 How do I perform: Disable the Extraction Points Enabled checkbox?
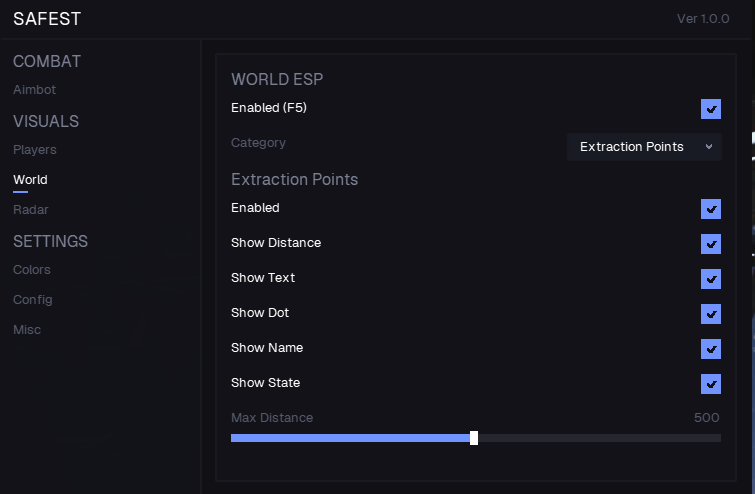pyautogui.click(x=711, y=209)
